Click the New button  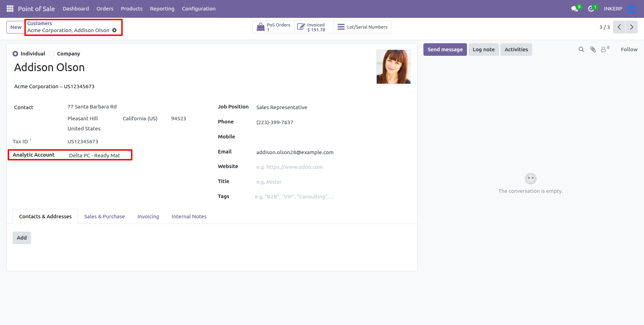16,27
